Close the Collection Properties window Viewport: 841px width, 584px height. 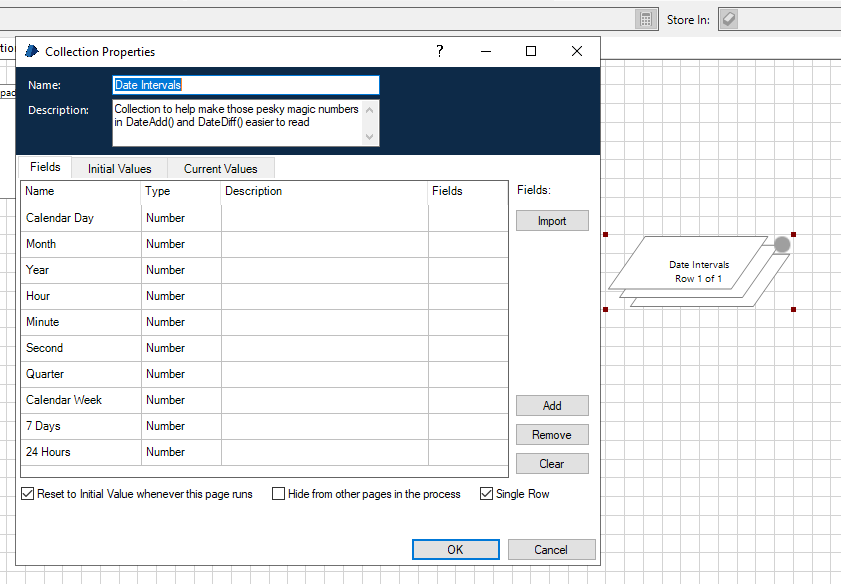pyautogui.click(x=577, y=51)
